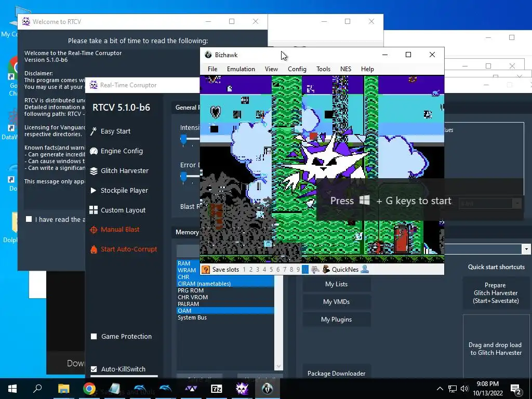Select PALRAM memory domain
This screenshot has height=399, width=532.
tap(225, 304)
